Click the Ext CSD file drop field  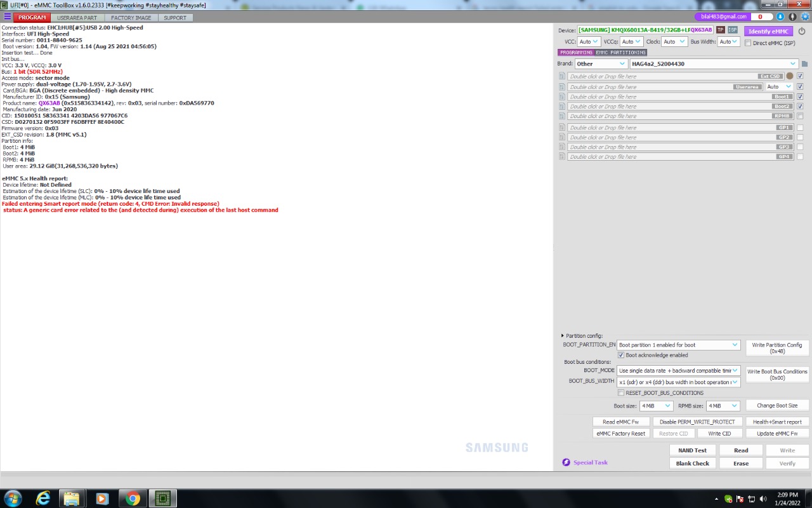pyautogui.click(x=676, y=76)
